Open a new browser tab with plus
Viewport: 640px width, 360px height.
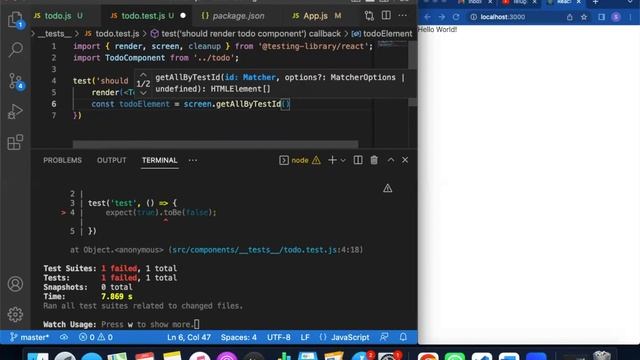click(596, 2)
